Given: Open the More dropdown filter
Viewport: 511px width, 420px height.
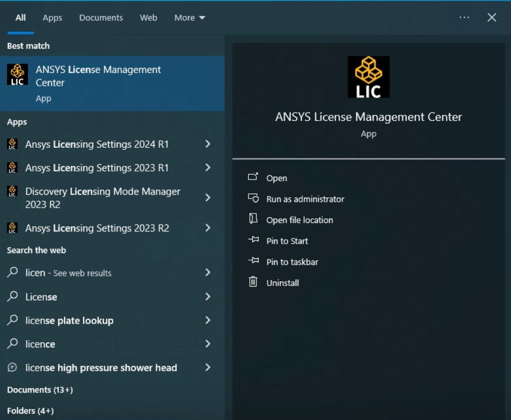Looking at the screenshot, I should (x=190, y=17).
